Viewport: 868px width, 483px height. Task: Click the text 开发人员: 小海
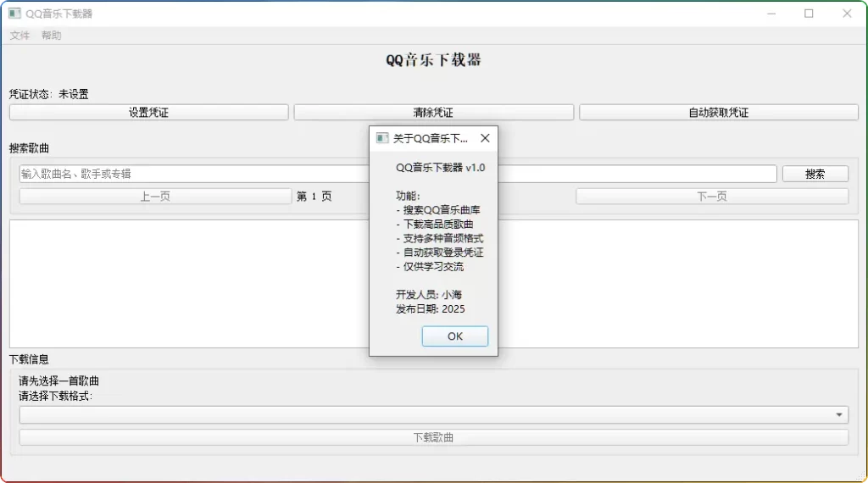(428, 294)
